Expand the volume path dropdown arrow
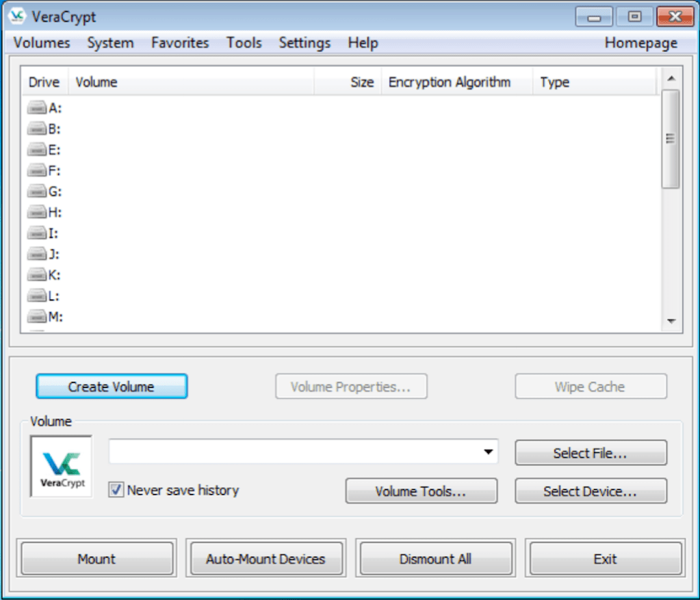Screen dimensions: 700x600 coord(488,452)
